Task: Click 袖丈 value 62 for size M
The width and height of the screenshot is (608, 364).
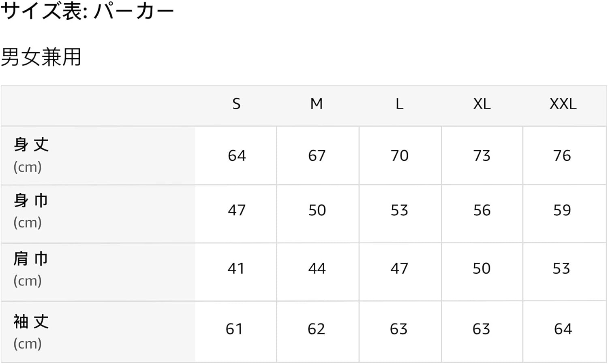Action: pos(316,329)
